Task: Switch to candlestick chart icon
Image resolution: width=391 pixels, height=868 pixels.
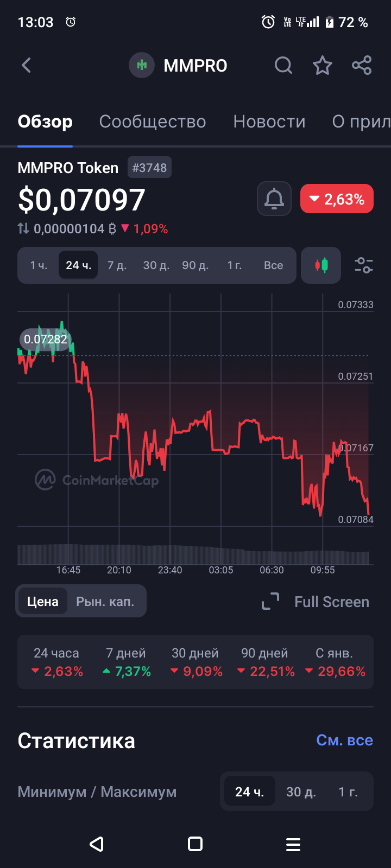Action: 321,265
